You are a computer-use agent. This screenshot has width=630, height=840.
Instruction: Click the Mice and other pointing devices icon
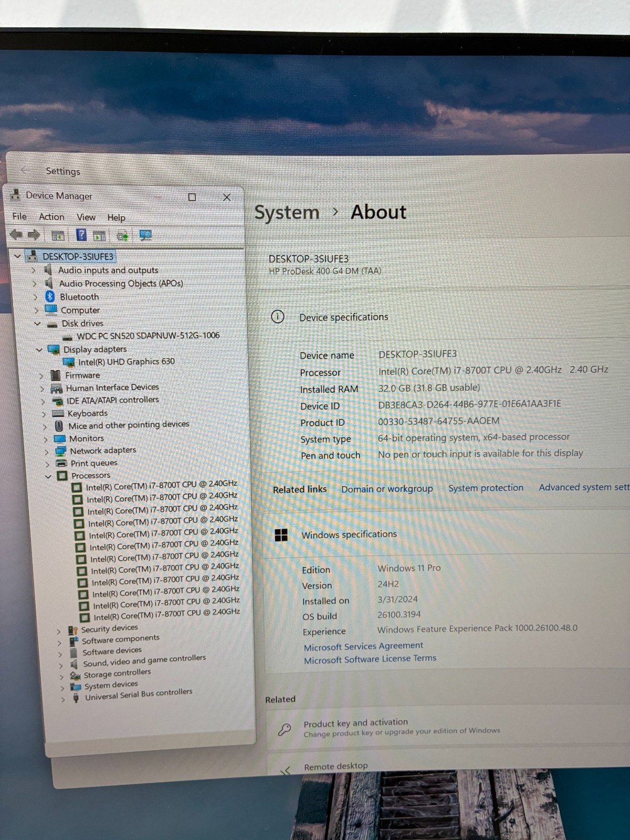[59, 426]
